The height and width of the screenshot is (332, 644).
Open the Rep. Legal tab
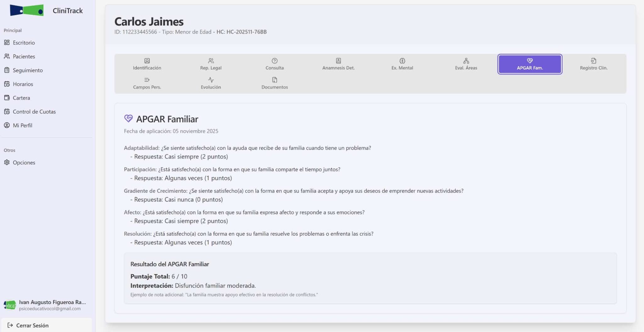(211, 64)
